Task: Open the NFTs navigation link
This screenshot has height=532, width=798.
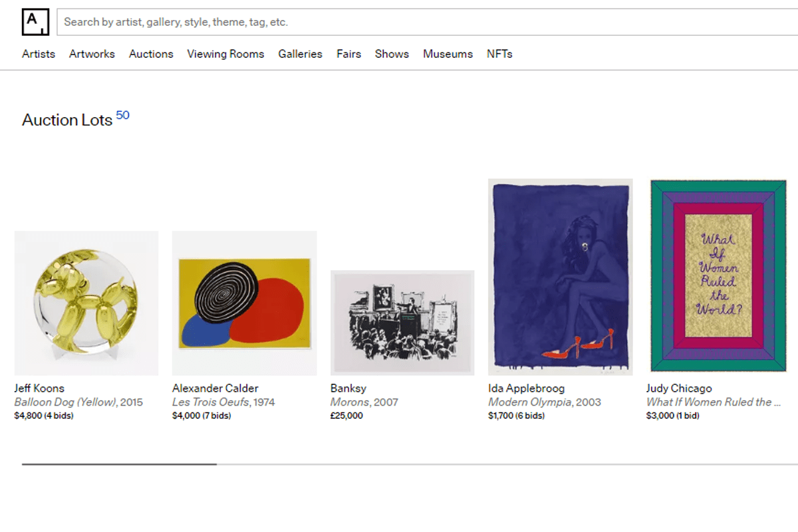Action: [x=499, y=54]
